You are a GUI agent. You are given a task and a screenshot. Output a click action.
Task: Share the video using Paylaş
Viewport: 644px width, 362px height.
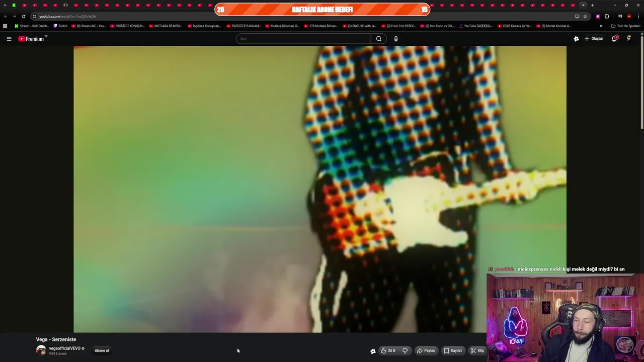click(426, 350)
